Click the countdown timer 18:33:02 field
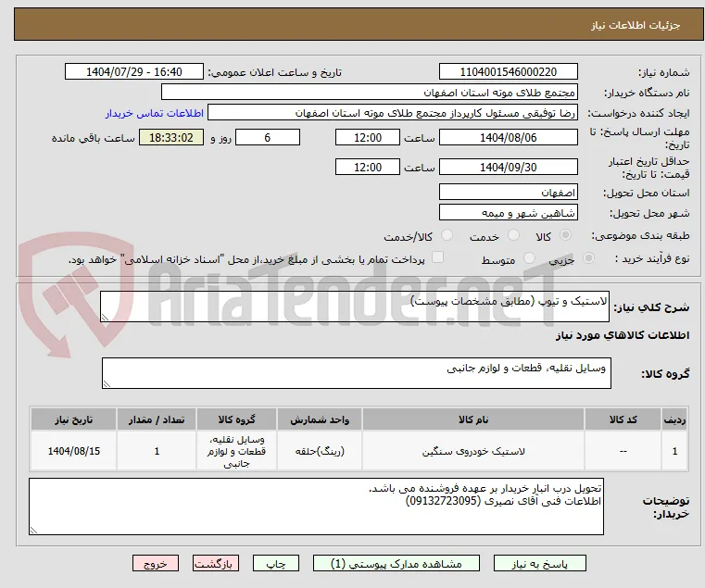Image resolution: width=705 pixels, height=588 pixels. pos(170,138)
